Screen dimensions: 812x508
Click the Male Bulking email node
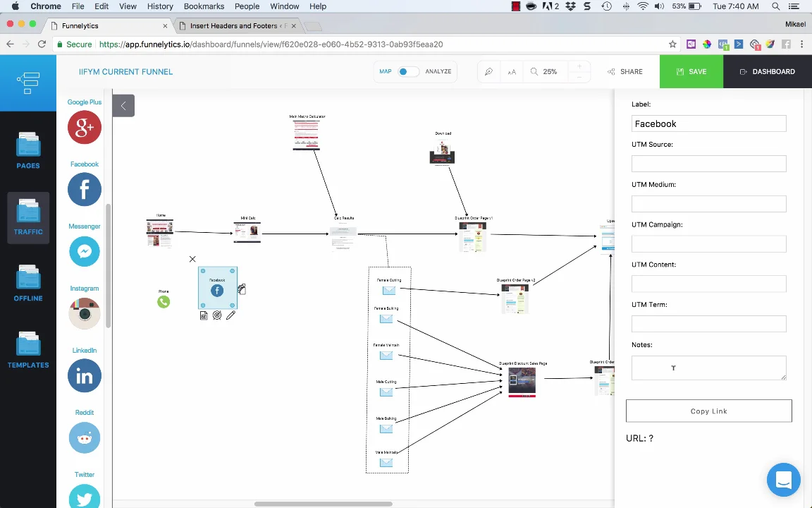click(x=386, y=429)
